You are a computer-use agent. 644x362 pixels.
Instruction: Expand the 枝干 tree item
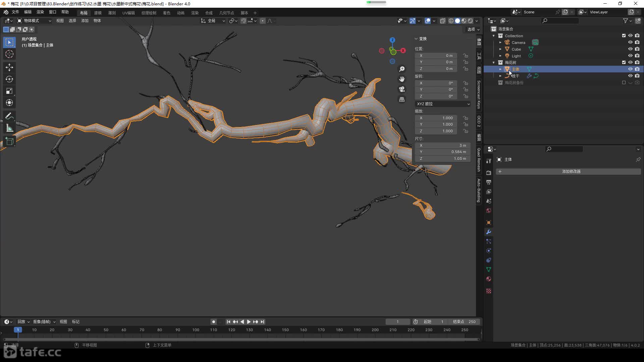500,76
